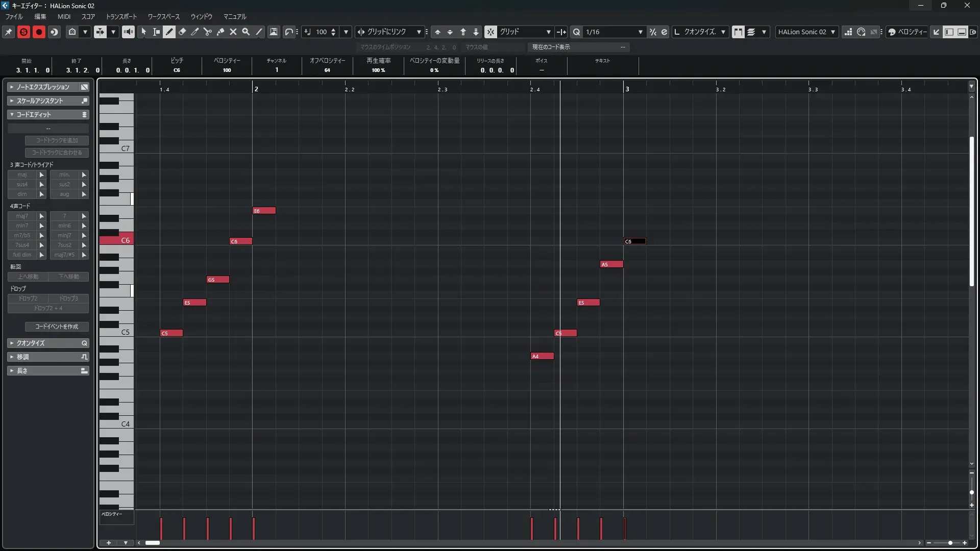Select the Scissors split tool

[208, 32]
